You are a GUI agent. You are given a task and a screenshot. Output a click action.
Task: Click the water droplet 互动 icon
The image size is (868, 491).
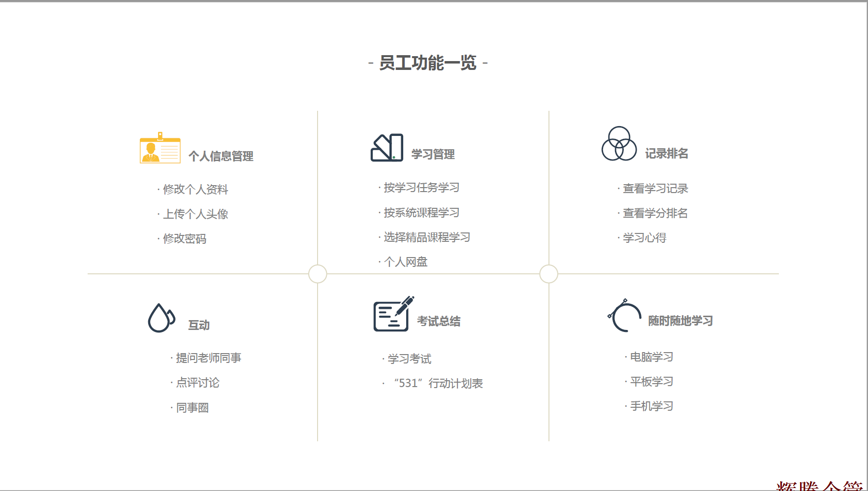161,318
